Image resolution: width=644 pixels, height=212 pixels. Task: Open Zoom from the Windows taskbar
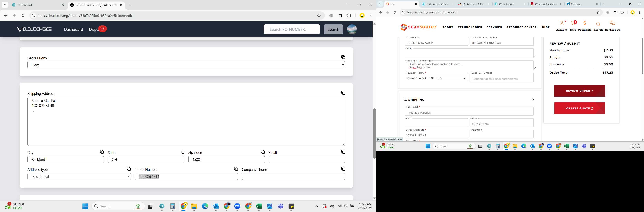coord(237,206)
